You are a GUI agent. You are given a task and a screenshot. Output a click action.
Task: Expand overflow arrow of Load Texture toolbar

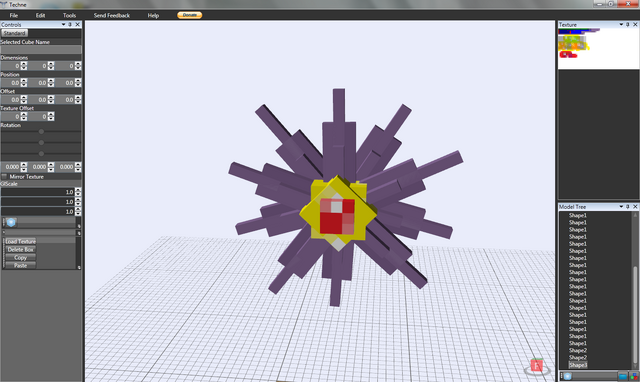[79, 267]
